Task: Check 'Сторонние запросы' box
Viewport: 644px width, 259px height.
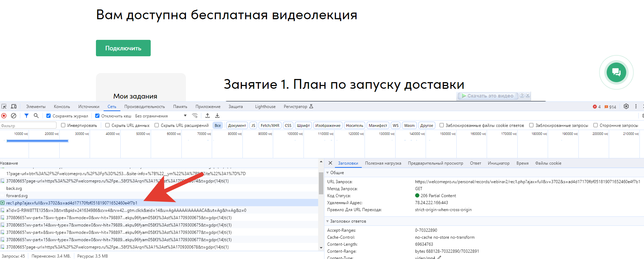Action: [x=596, y=125]
